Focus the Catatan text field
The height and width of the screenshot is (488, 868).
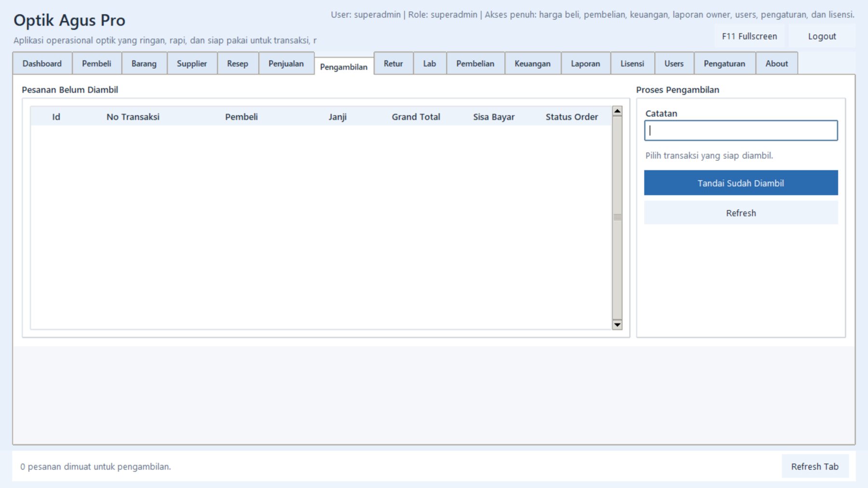(741, 131)
